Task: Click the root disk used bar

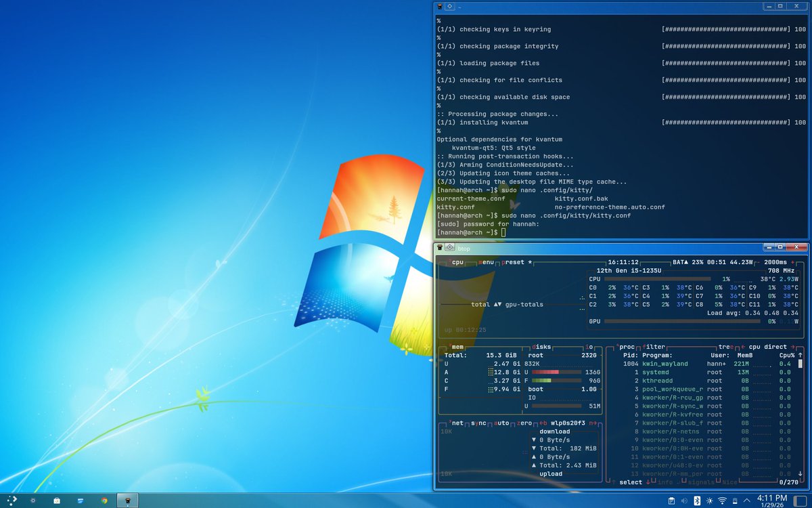Action: pyautogui.click(x=557, y=372)
